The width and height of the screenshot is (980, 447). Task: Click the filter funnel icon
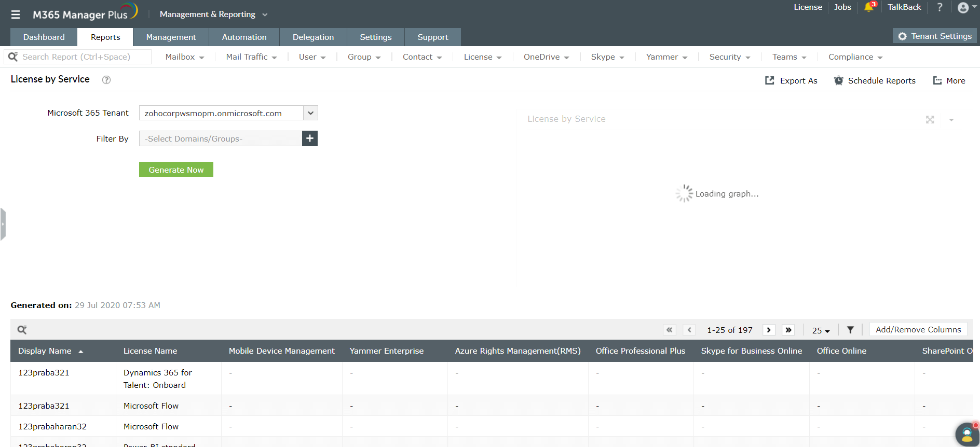(x=850, y=330)
